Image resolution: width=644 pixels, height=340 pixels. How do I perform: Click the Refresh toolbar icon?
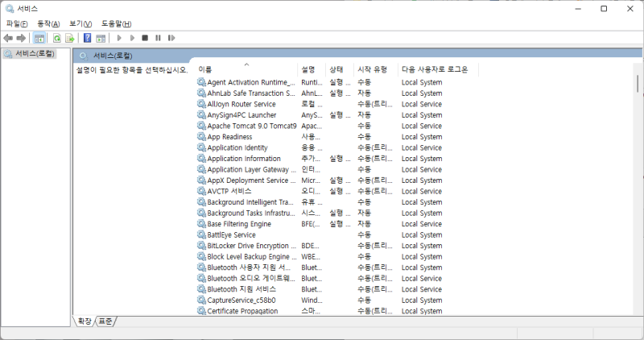pos(57,38)
